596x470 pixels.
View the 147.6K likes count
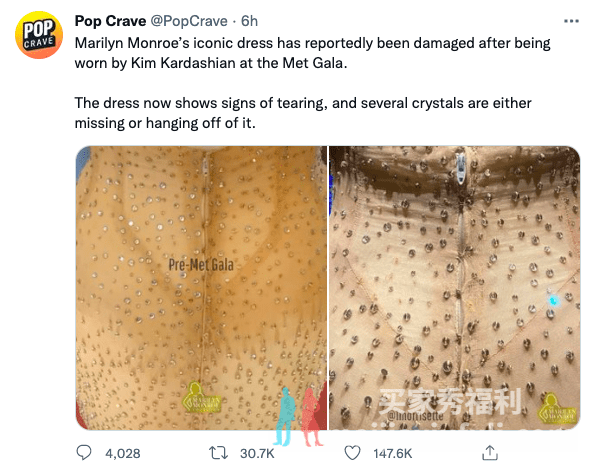[x=393, y=453]
